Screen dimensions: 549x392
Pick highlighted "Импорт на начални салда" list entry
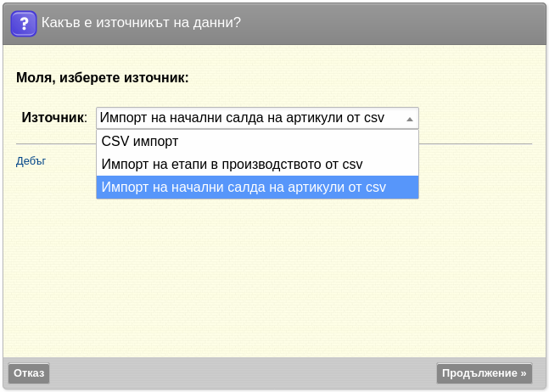pos(257,188)
